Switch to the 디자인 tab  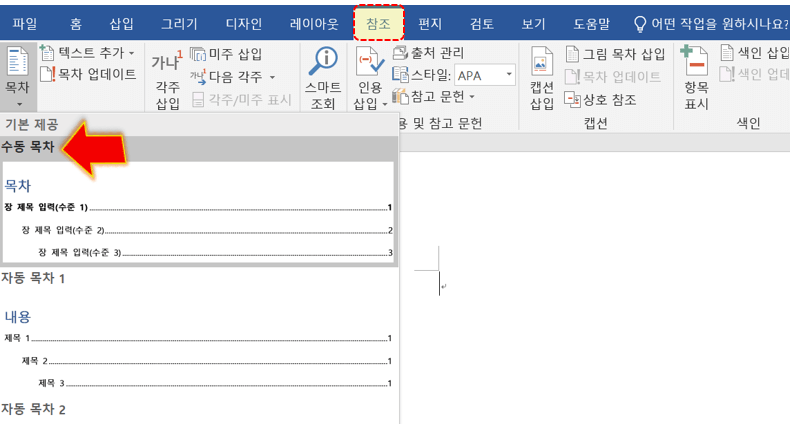[x=244, y=24]
